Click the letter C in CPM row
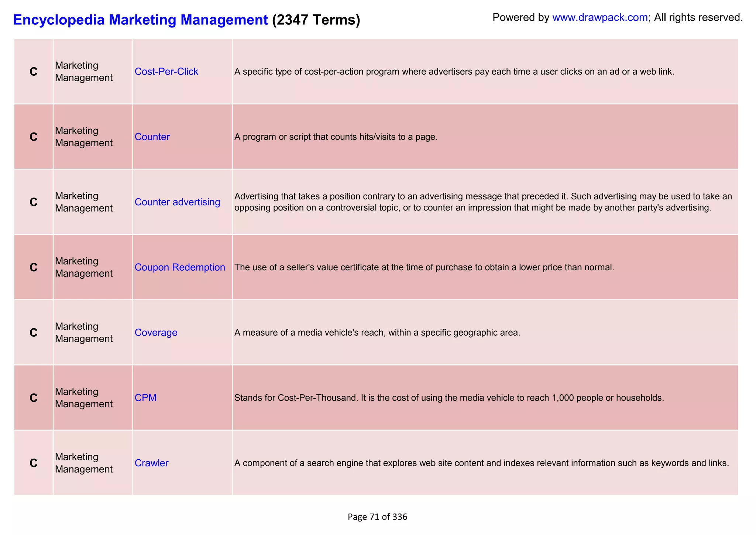This screenshot has height=535, width=756. [34, 398]
